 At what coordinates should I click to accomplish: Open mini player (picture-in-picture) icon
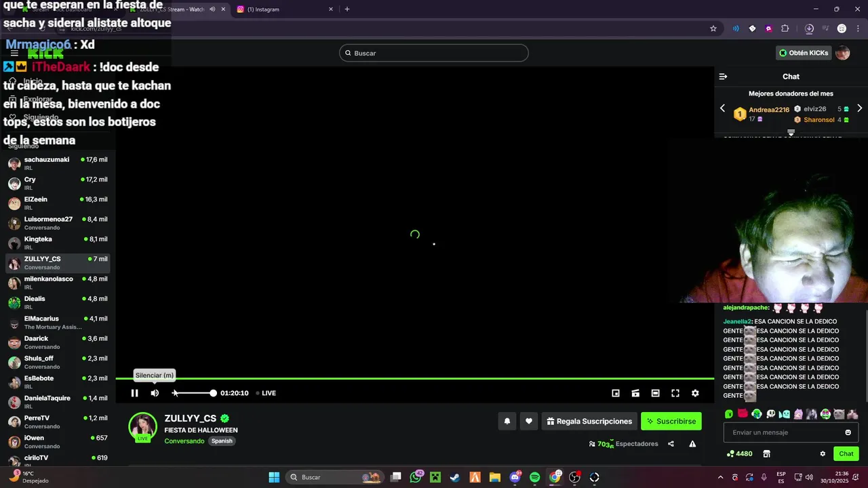point(616,393)
